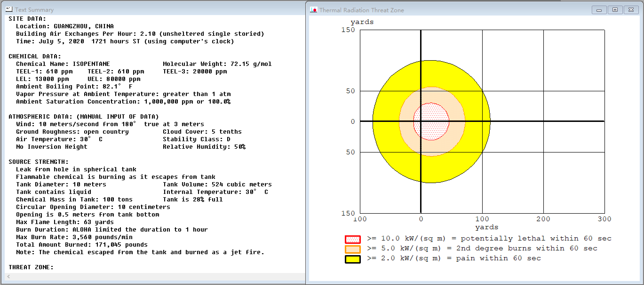Click the THREAT ZONE heading text
Image resolution: width=644 pixels, height=285 pixels.
(31, 267)
